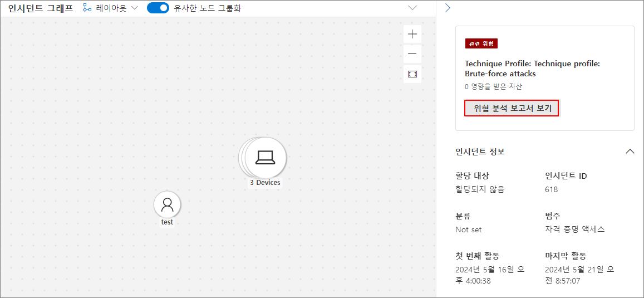The width and height of the screenshot is (644, 298).
Task: Click the 범주 label
Action: pos(552,216)
